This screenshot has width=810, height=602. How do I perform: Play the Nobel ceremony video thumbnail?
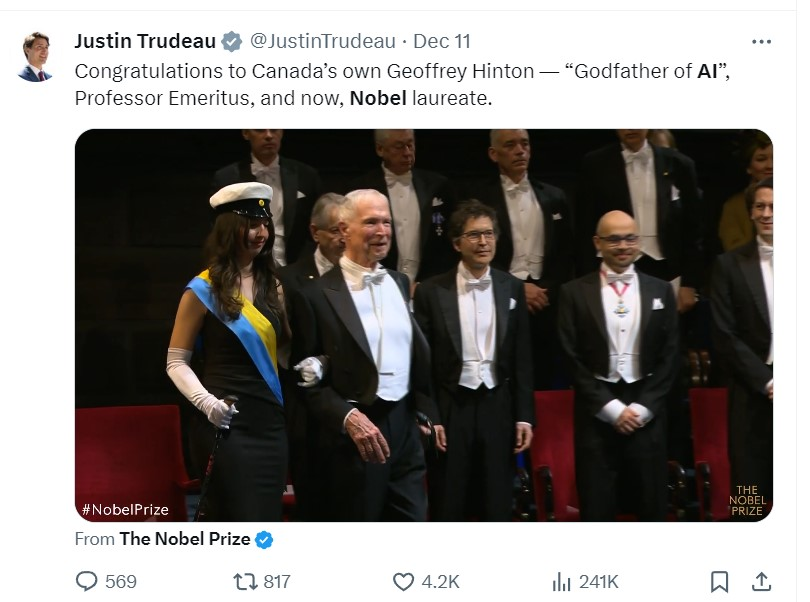pos(424,325)
